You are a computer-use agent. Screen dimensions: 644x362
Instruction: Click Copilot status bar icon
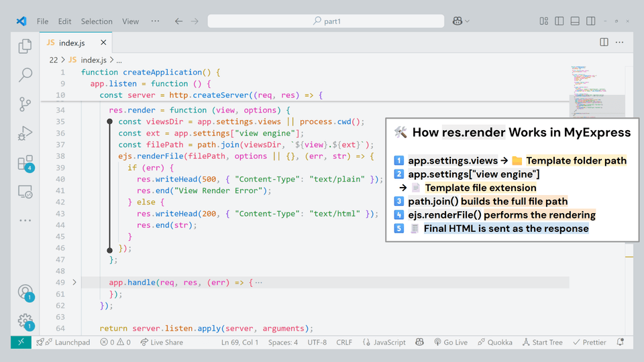(419, 343)
